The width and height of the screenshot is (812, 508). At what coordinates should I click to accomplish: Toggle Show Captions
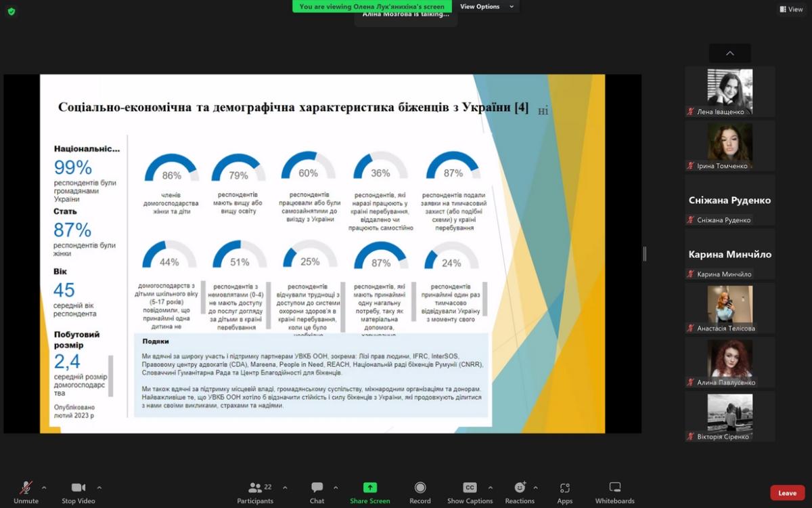click(470, 492)
